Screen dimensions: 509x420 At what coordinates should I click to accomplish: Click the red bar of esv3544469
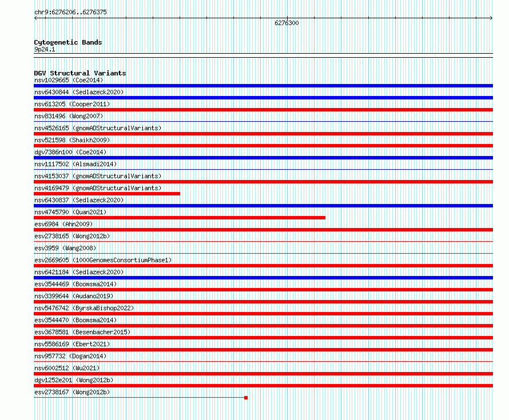point(263,290)
